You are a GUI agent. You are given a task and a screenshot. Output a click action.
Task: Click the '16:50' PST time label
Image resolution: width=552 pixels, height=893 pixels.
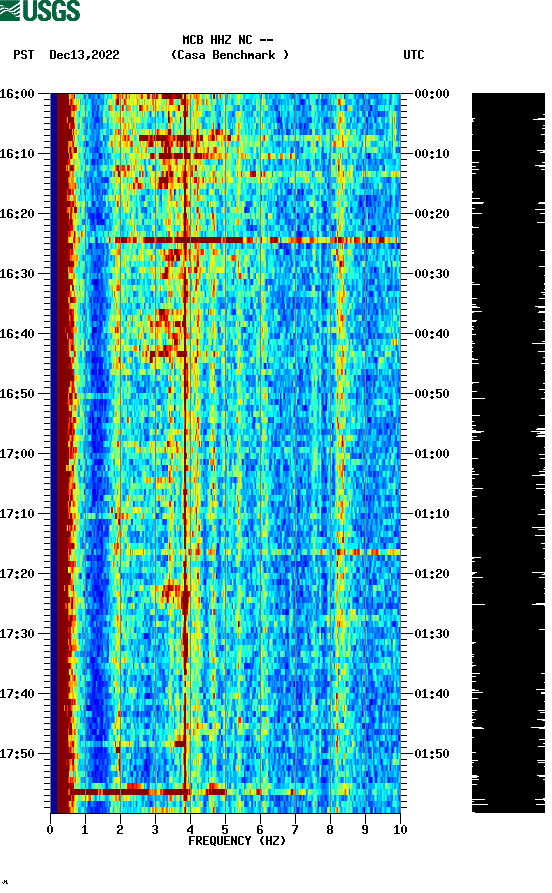pyautogui.click(x=17, y=394)
